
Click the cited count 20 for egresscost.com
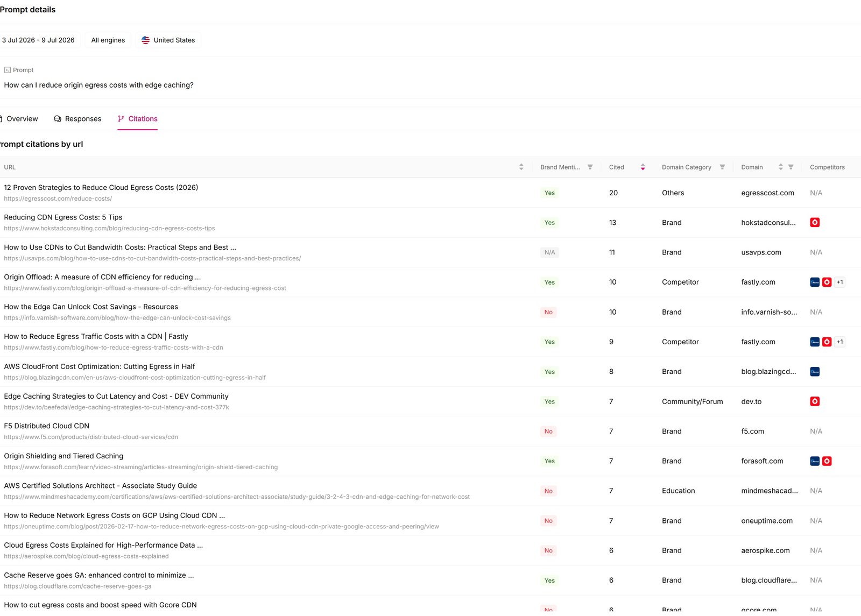coord(613,193)
